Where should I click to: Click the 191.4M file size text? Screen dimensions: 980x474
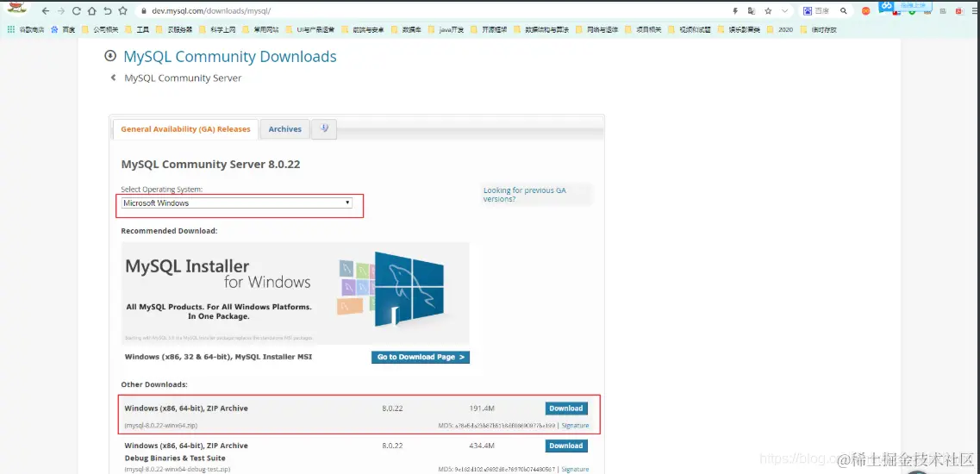click(482, 409)
